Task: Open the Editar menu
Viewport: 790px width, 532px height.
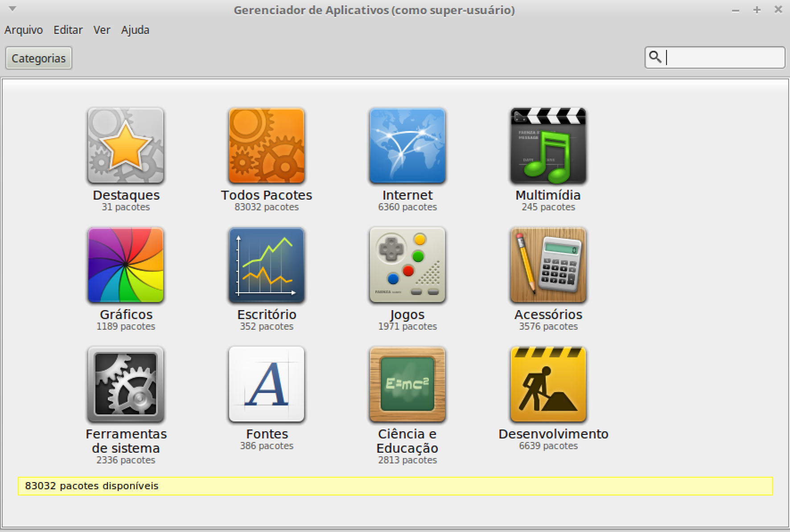Action: (x=68, y=30)
